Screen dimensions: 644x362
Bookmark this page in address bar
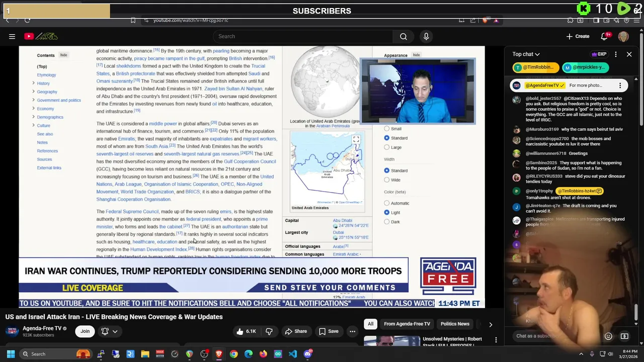pyautogui.click(x=133, y=20)
